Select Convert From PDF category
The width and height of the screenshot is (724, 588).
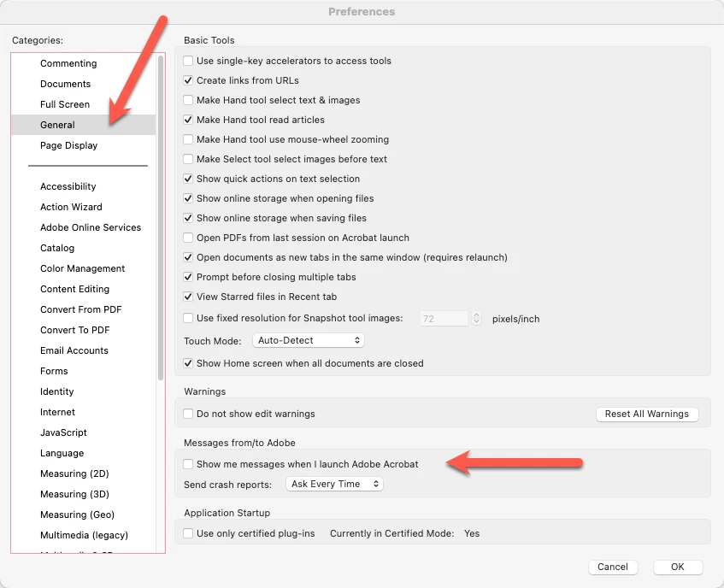pos(81,309)
